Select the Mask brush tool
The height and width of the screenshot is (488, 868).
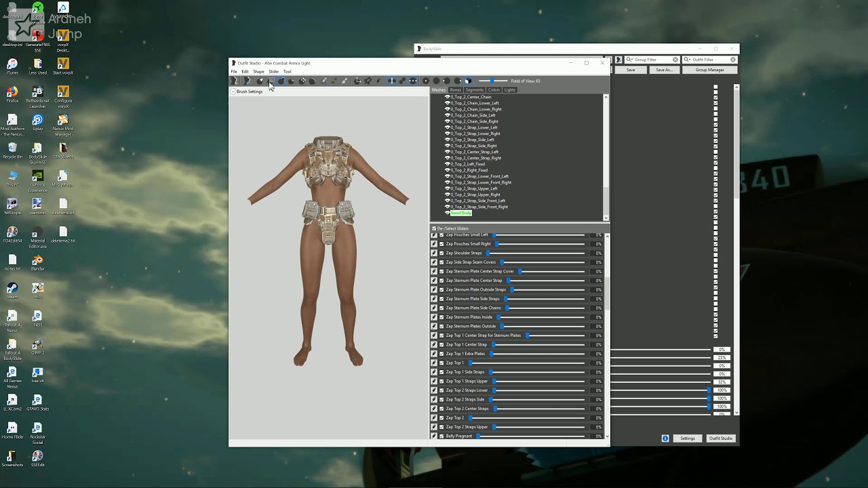pos(271,81)
